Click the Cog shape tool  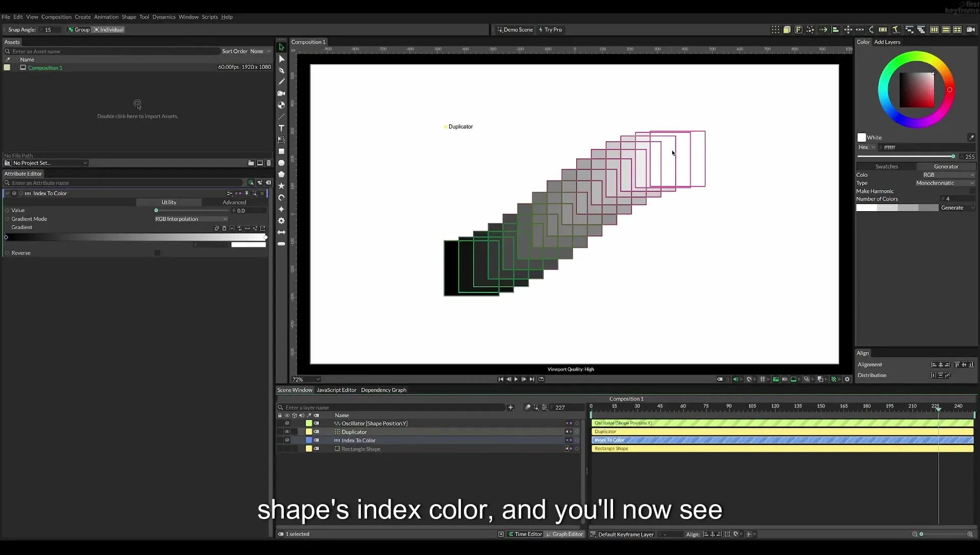tap(281, 220)
